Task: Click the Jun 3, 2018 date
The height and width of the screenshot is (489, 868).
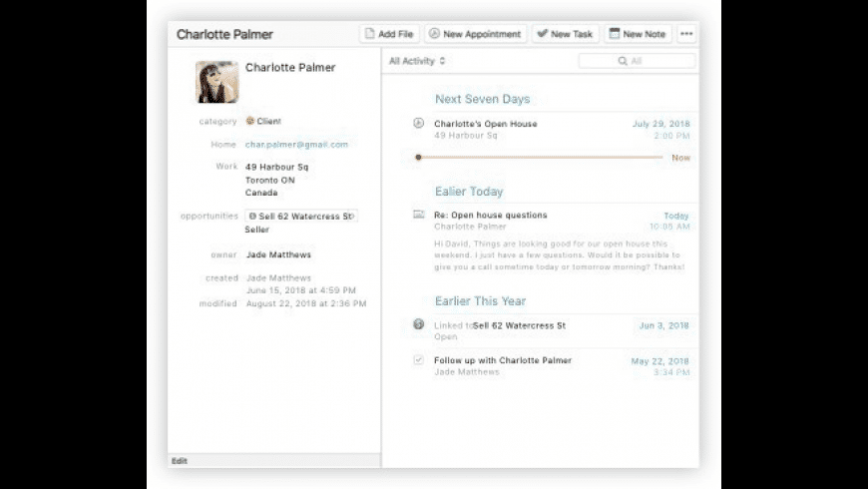Action: (663, 325)
